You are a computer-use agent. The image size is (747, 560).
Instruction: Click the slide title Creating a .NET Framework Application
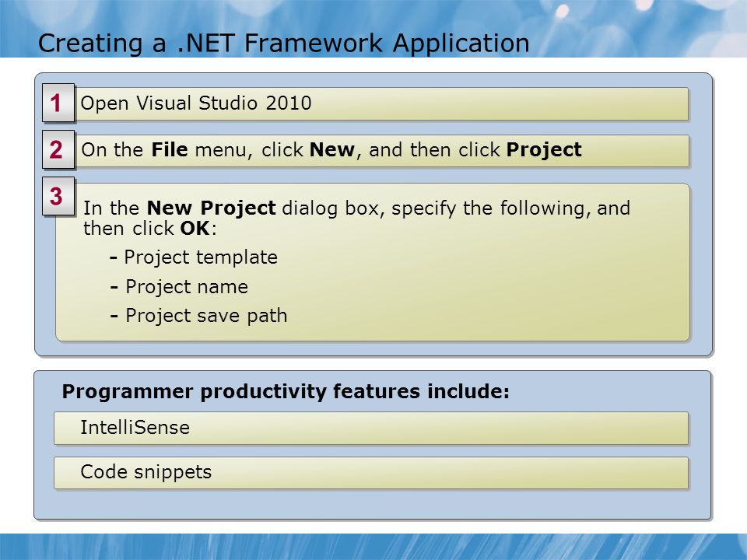coord(283,43)
